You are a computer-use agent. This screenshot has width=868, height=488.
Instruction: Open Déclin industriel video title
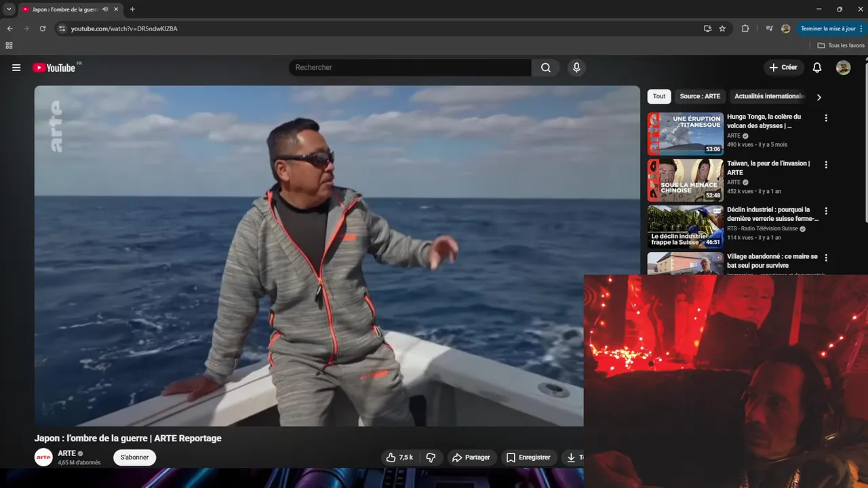[x=773, y=214]
